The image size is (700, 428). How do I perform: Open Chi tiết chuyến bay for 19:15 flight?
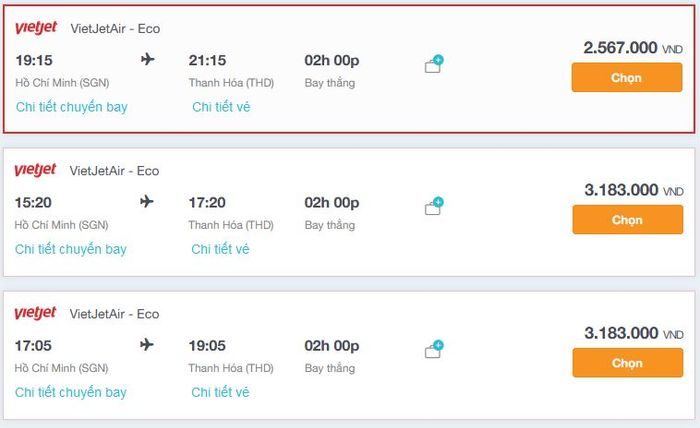[72, 106]
